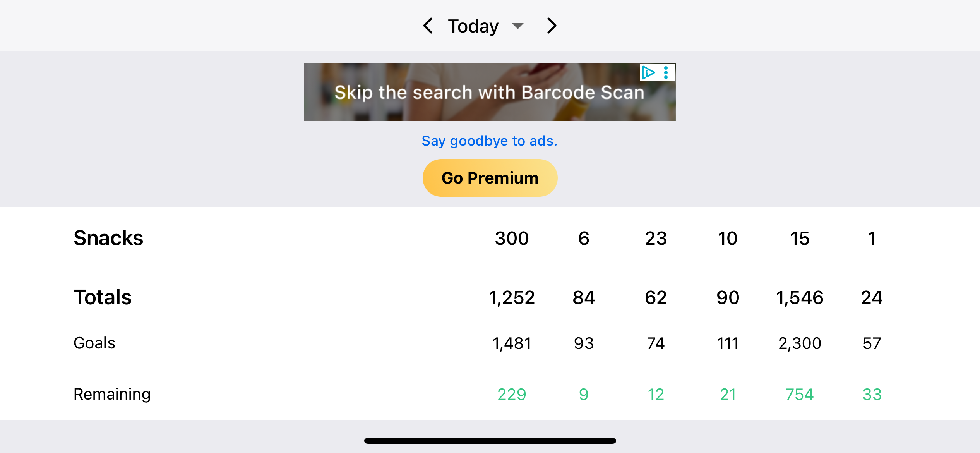
Task: Open the Snacks meal row
Action: coord(490,238)
